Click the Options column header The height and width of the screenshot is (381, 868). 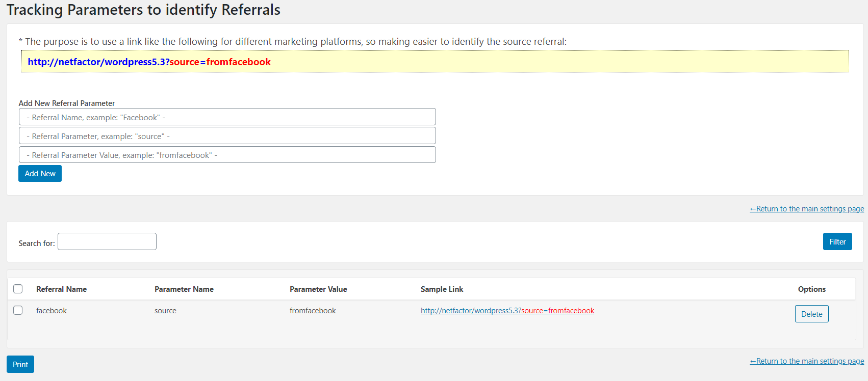click(x=812, y=289)
